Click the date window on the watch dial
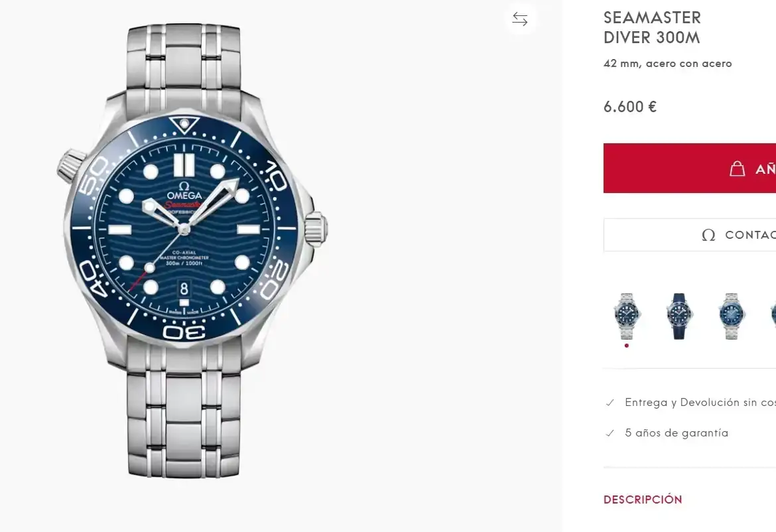776x532 pixels. click(x=184, y=289)
